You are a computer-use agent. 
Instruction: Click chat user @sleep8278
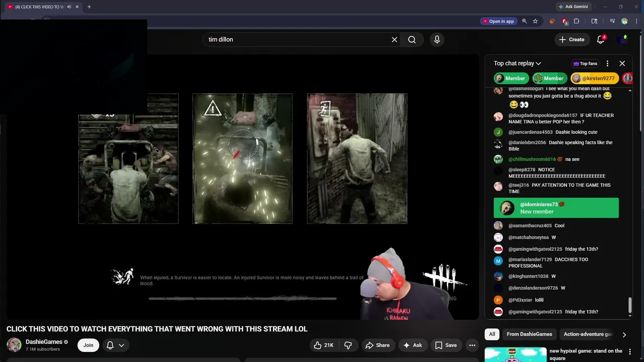pyautogui.click(x=522, y=170)
